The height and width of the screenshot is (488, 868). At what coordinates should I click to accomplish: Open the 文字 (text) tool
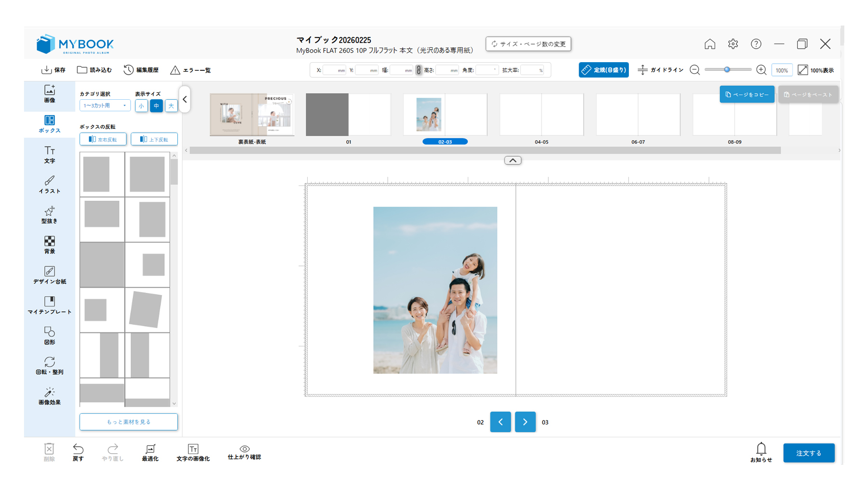click(50, 155)
